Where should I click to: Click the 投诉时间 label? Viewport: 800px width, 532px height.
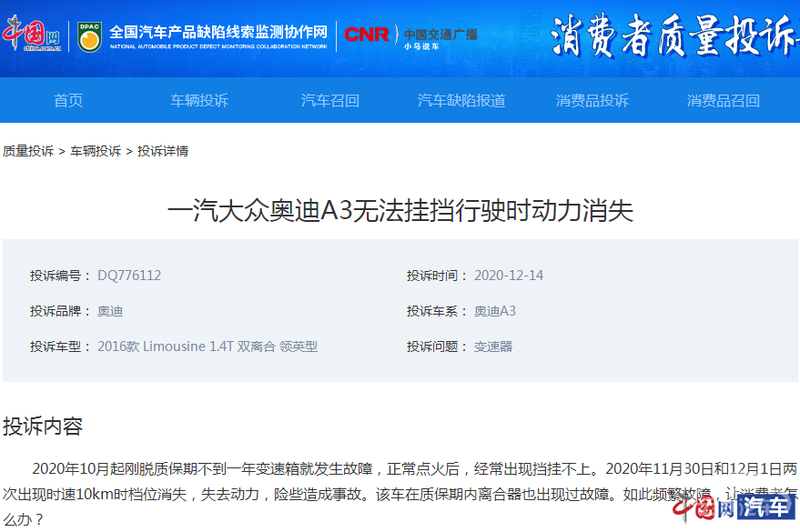[437, 276]
